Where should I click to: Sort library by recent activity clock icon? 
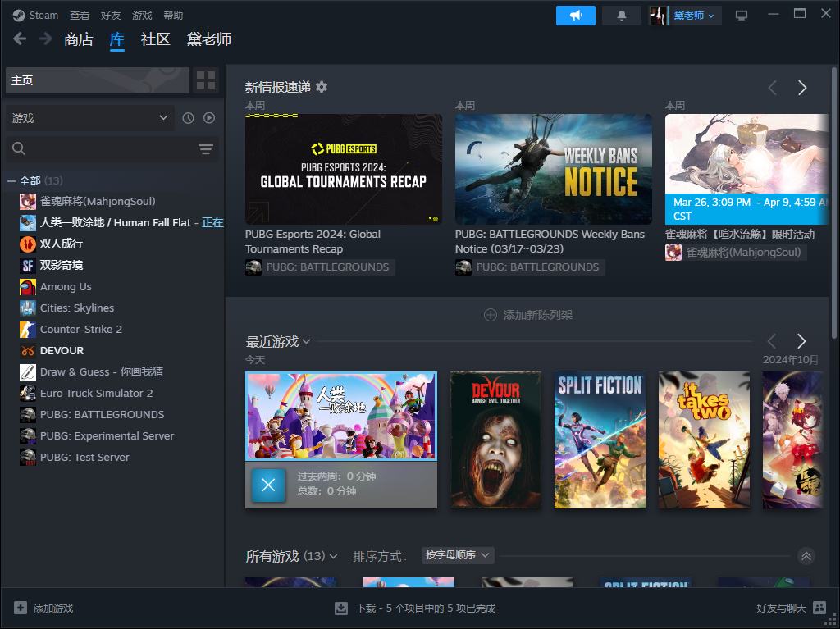(x=188, y=118)
